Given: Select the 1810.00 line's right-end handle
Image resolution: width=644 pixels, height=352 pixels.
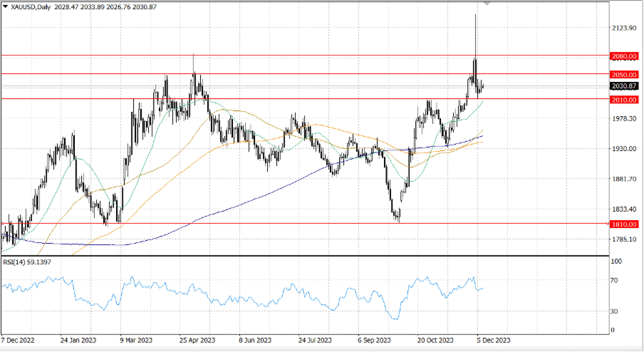Looking at the screenshot, I should click(607, 223).
